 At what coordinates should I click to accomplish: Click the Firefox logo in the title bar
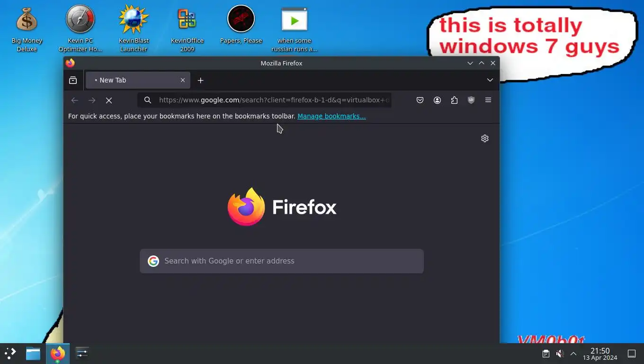tap(70, 63)
